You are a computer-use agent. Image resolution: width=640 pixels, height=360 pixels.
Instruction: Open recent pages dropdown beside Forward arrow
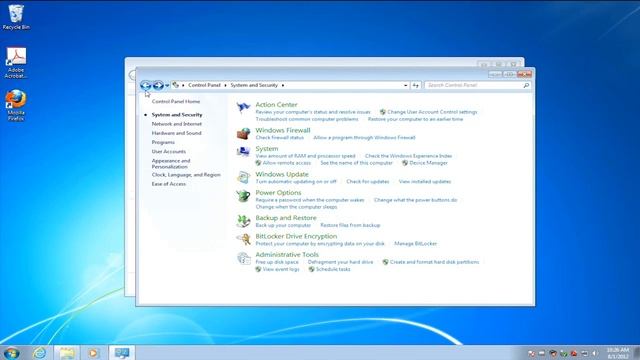click(x=167, y=85)
